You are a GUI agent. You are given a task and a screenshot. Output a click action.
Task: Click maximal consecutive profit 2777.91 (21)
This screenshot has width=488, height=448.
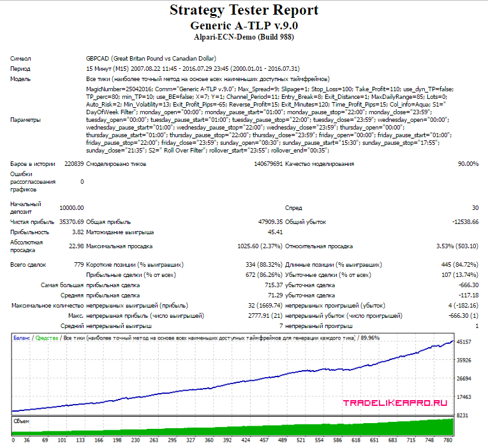click(x=265, y=316)
